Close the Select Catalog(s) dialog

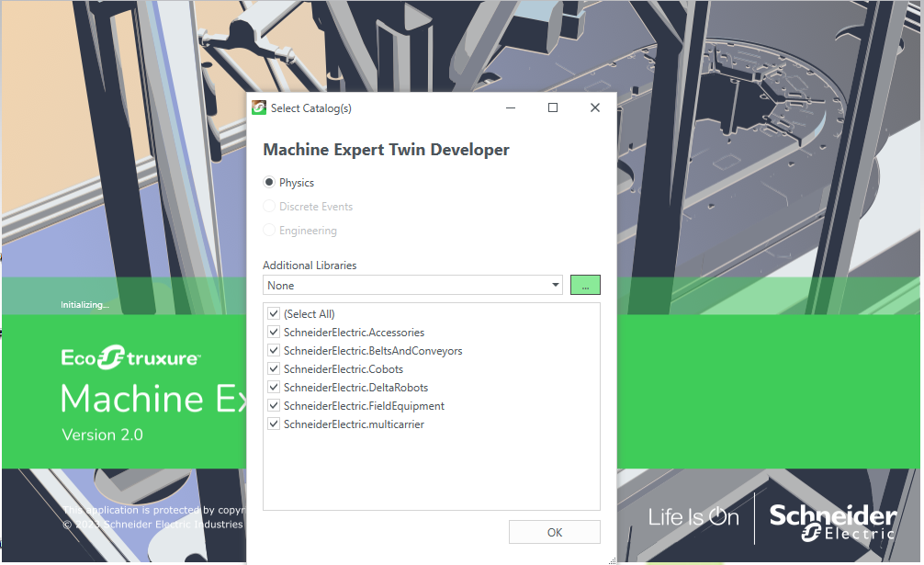point(595,107)
